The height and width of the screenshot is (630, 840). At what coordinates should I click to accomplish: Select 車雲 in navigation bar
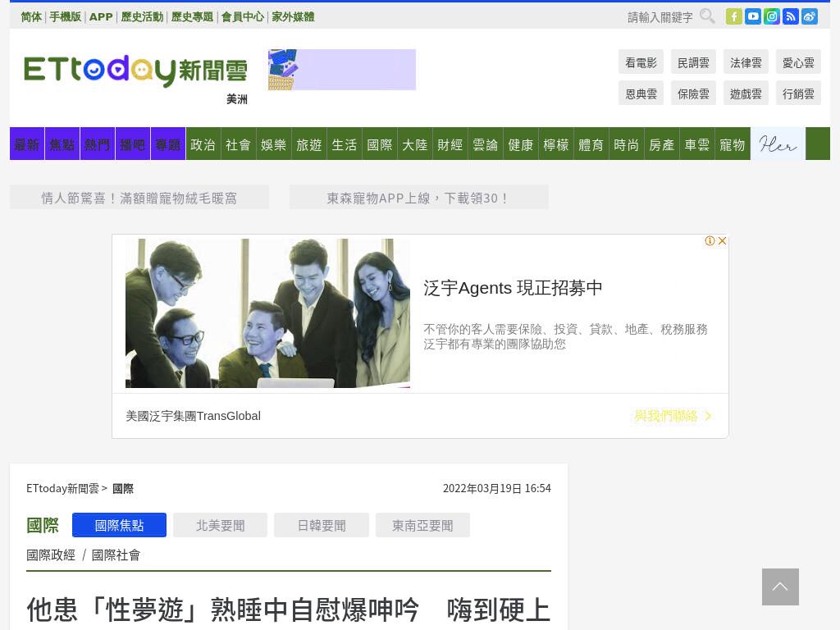[x=697, y=144]
